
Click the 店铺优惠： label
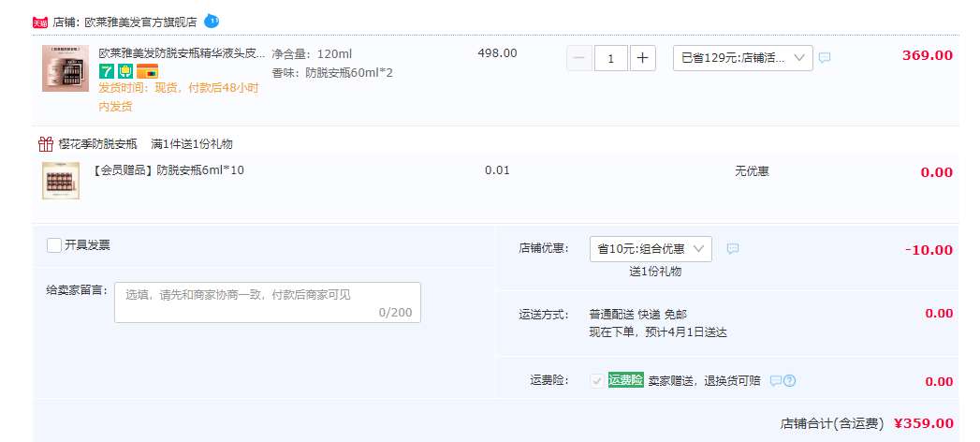pyautogui.click(x=544, y=248)
